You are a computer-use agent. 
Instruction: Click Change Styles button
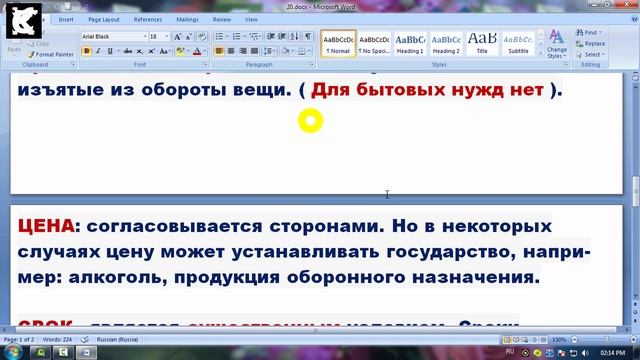coord(557,44)
